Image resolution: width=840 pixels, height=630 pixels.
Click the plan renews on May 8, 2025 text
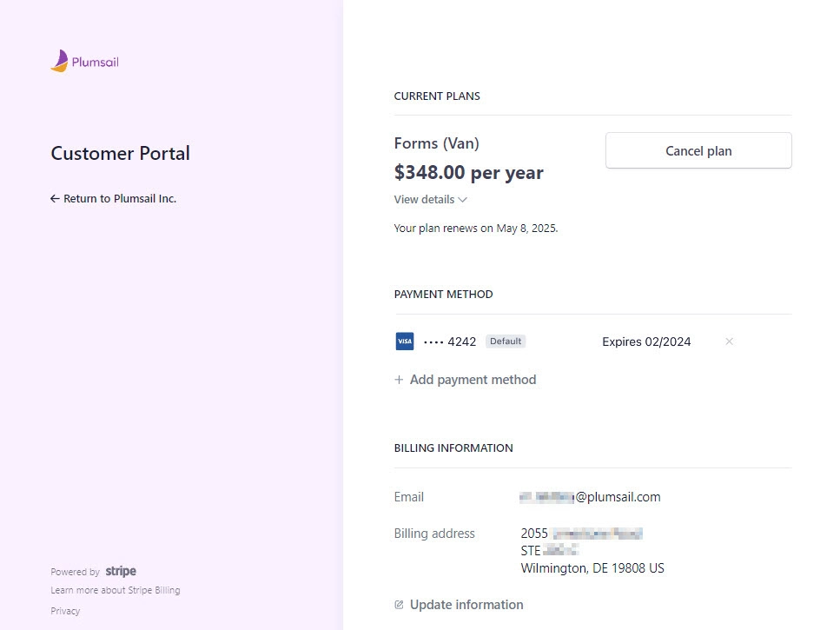pyautogui.click(x=476, y=229)
